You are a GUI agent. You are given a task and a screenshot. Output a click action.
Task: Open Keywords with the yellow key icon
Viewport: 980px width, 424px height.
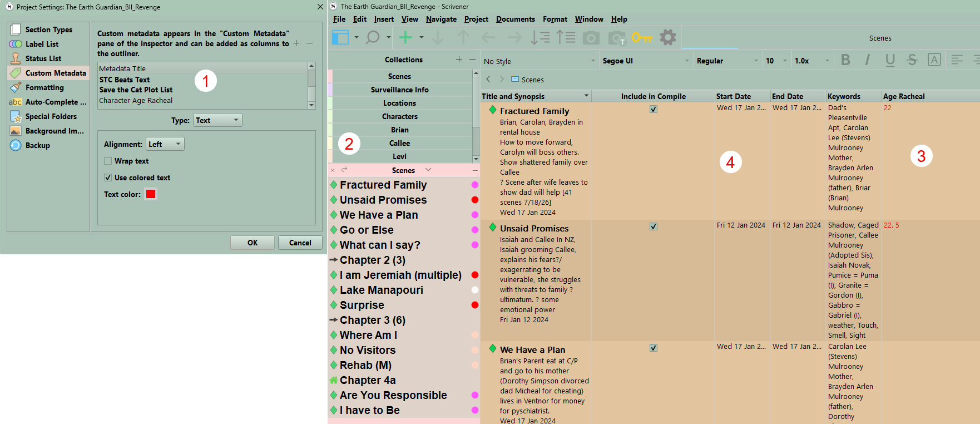[x=642, y=37]
